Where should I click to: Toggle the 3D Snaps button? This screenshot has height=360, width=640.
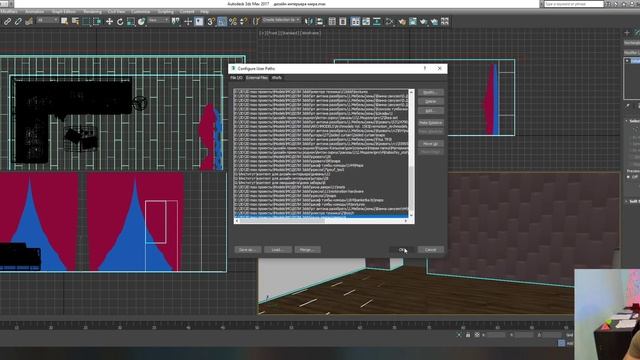[x=211, y=22]
